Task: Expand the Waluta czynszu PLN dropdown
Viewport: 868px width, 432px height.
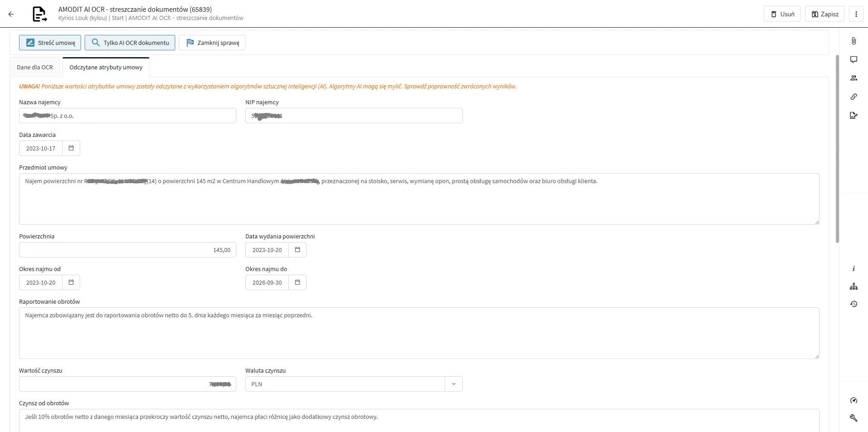Action: coord(453,384)
